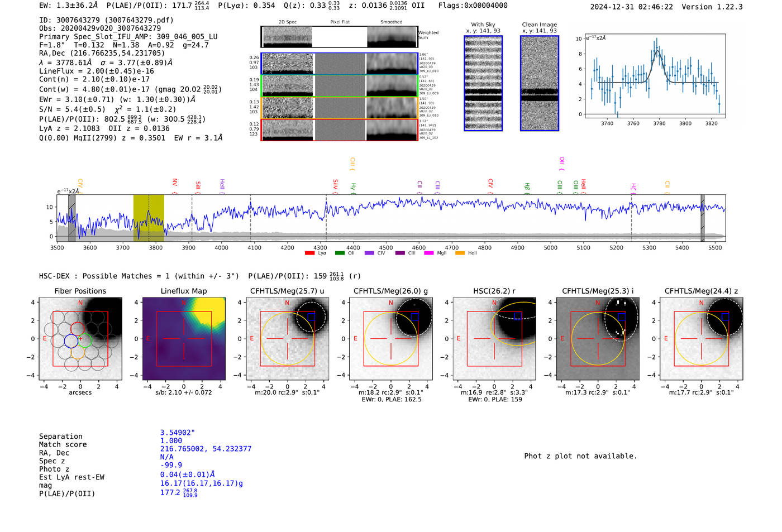Open the CFHTLS/Meg(26.0) g image

pos(391,339)
